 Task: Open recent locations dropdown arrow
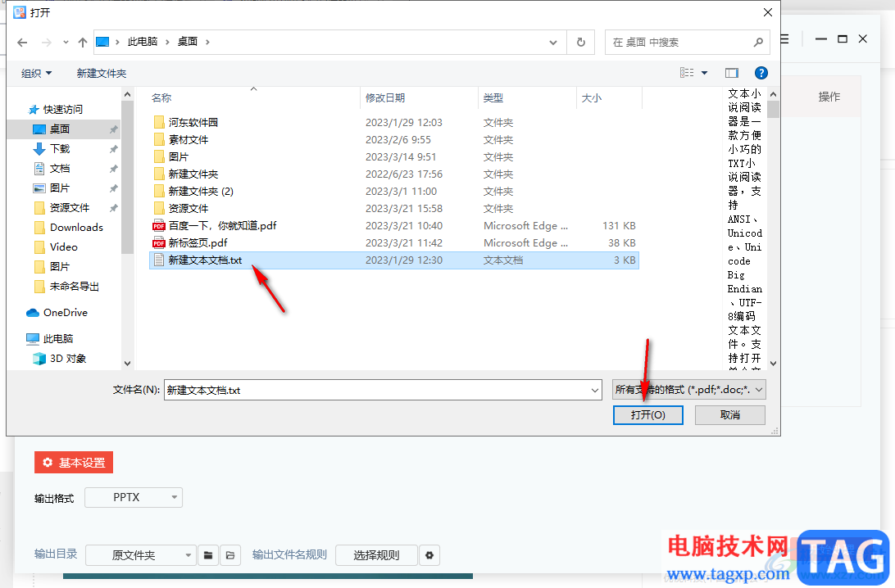(x=66, y=43)
